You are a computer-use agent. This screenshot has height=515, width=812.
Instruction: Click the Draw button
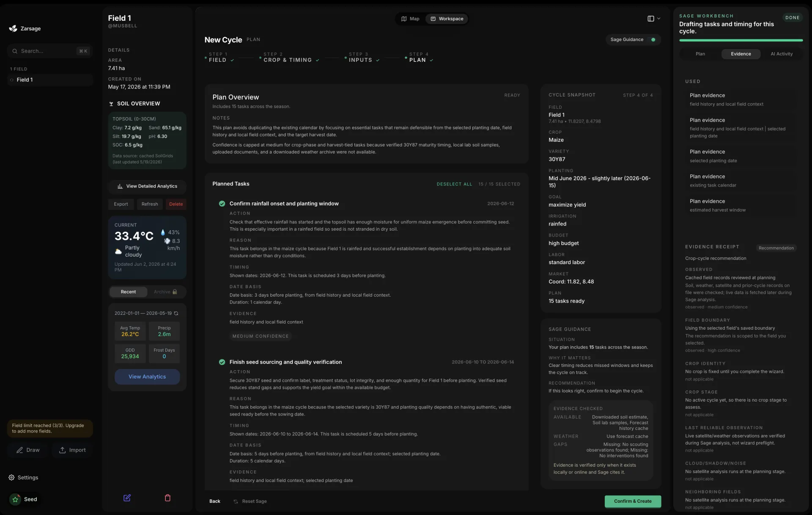[28, 450]
